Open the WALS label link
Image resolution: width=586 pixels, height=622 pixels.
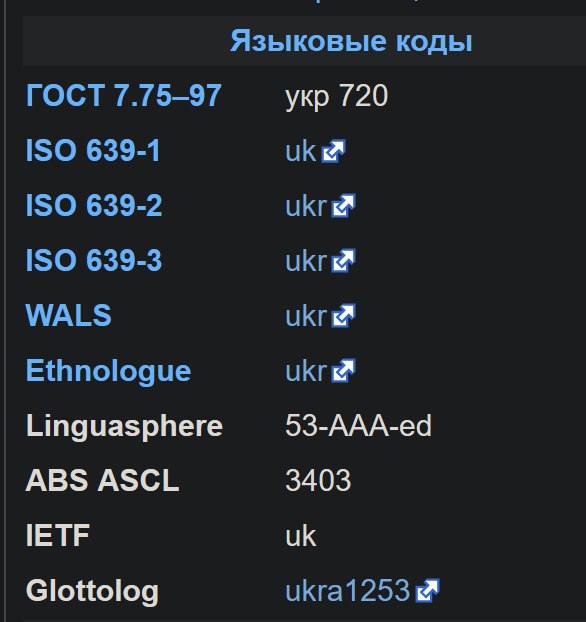[68, 315]
